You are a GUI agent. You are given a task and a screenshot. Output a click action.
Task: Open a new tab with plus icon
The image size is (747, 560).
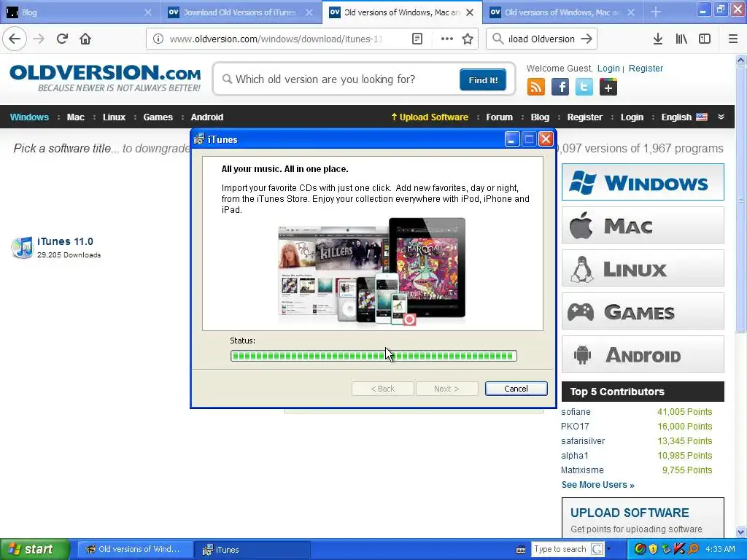pyautogui.click(x=656, y=12)
